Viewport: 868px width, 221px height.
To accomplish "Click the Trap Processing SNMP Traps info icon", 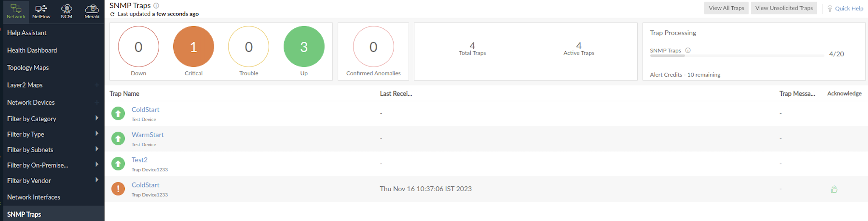I will (688, 50).
